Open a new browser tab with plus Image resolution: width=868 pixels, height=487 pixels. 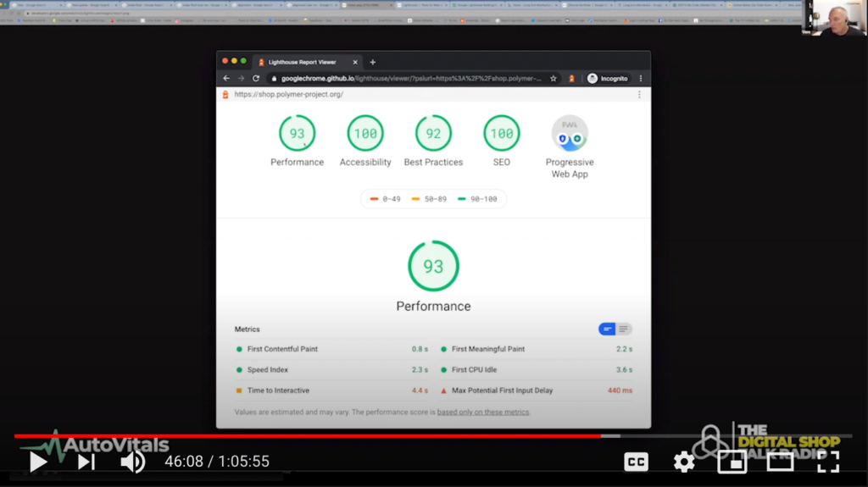pos(372,62)
